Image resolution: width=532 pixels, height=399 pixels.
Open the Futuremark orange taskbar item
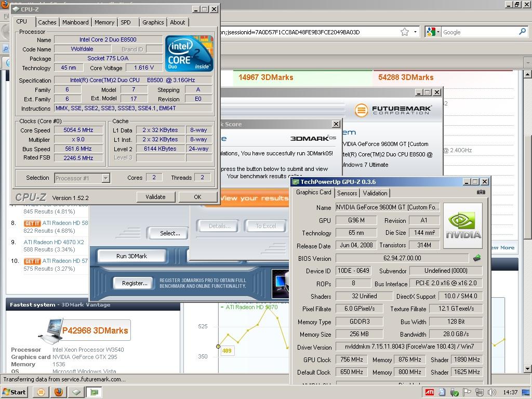pos(41,392)
